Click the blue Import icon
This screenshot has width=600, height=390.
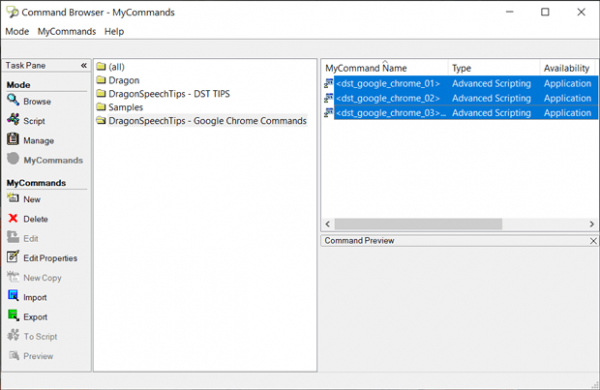(x=13, y=296)
